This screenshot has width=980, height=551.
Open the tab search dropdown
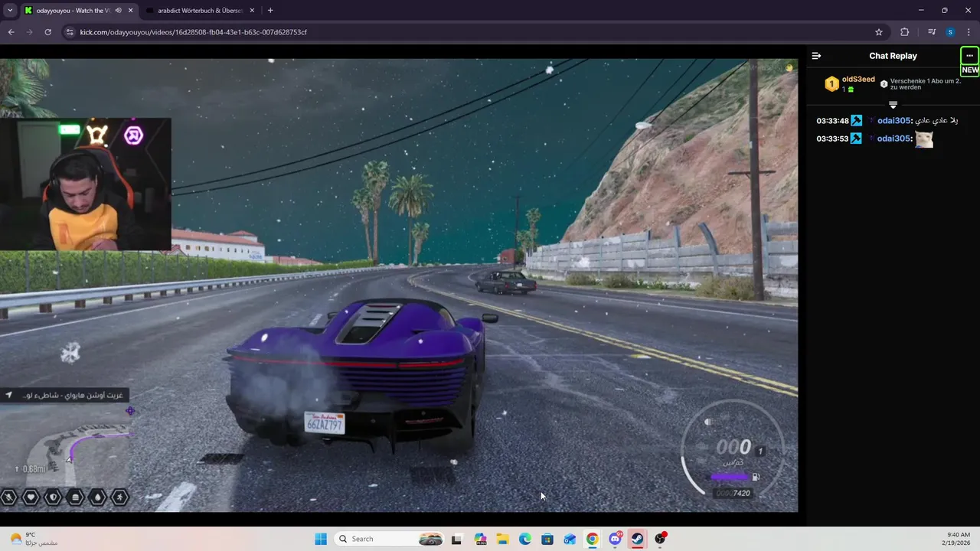(10, 11)
